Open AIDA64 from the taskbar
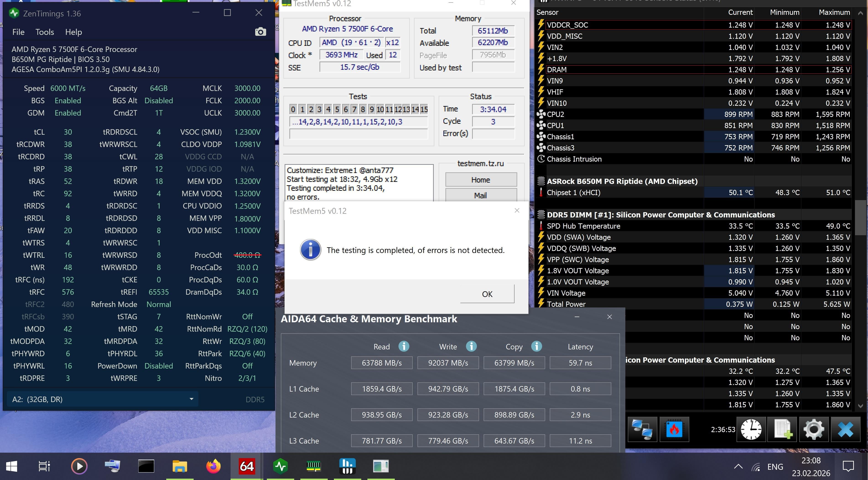This screenshot has width=868, height=480. pyautogui.click(x=247, y=467)
